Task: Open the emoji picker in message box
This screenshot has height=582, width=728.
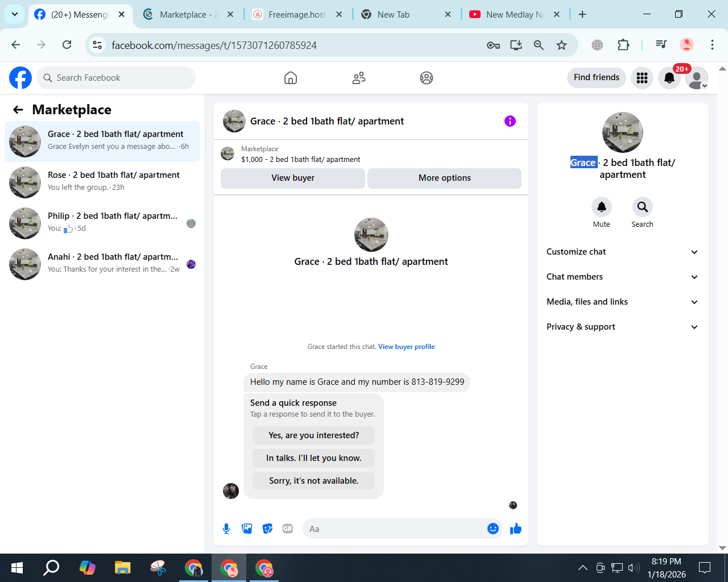Action: click(x=493, y=529)
